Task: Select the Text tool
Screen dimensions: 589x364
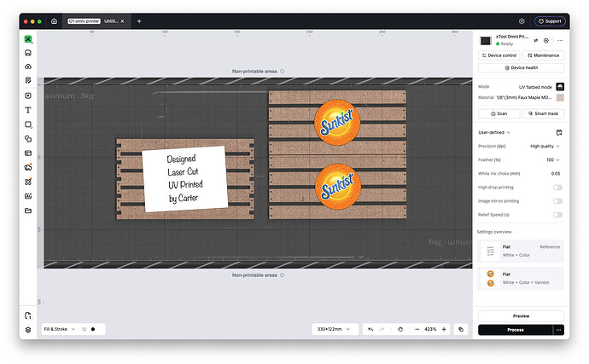Action: point(28,110)
